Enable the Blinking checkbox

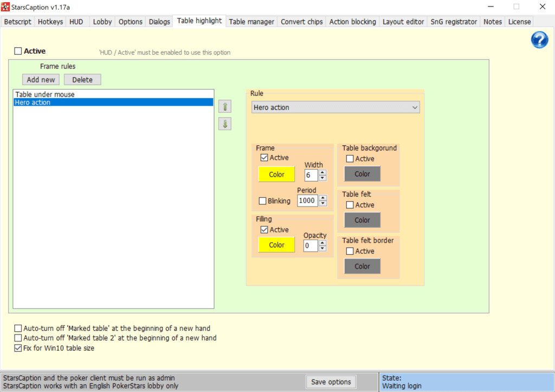coord(263,201)
